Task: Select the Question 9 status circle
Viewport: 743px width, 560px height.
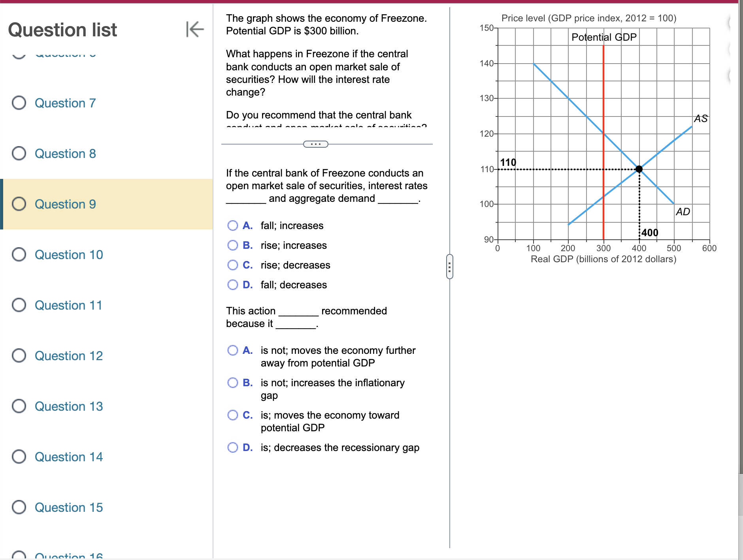Action: 18,204
